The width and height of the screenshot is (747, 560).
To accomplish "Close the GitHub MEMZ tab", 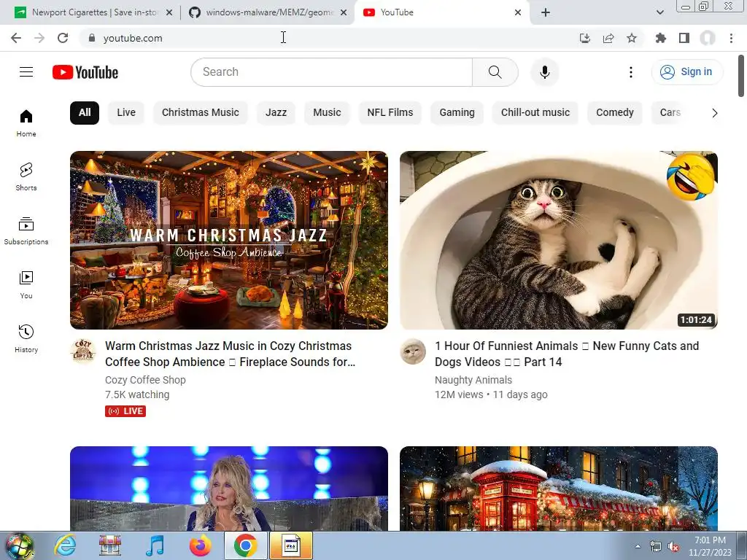I will tap(344, 12).
